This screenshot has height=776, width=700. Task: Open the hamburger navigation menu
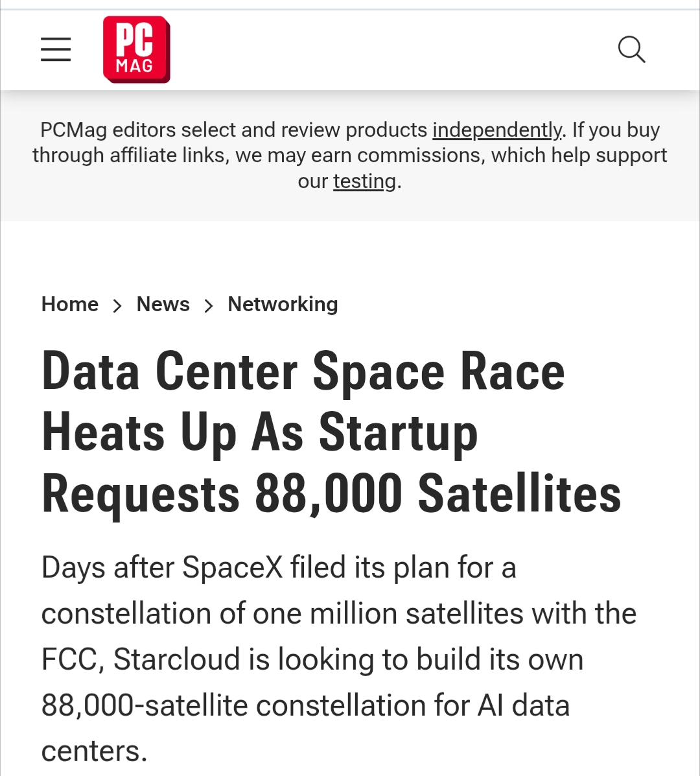click(x=56, y=49)
